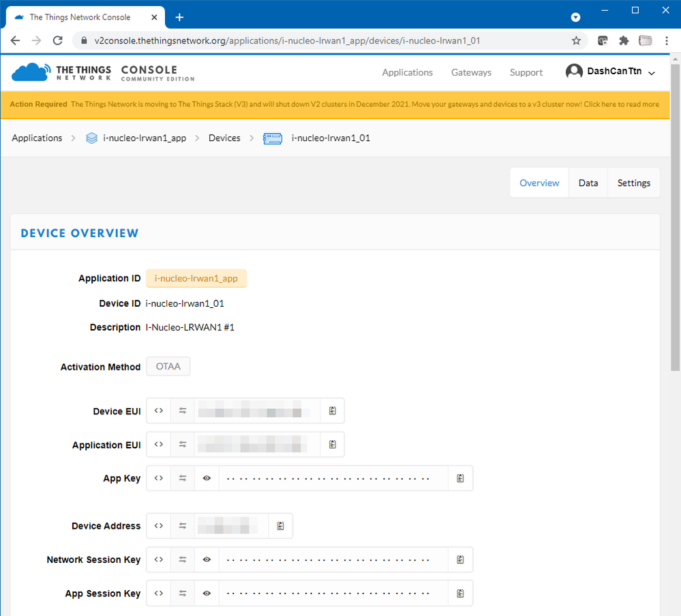The width and height of the screenshot is (681, 616).
Task: Click the address bar URL
Action: point(287,41)
